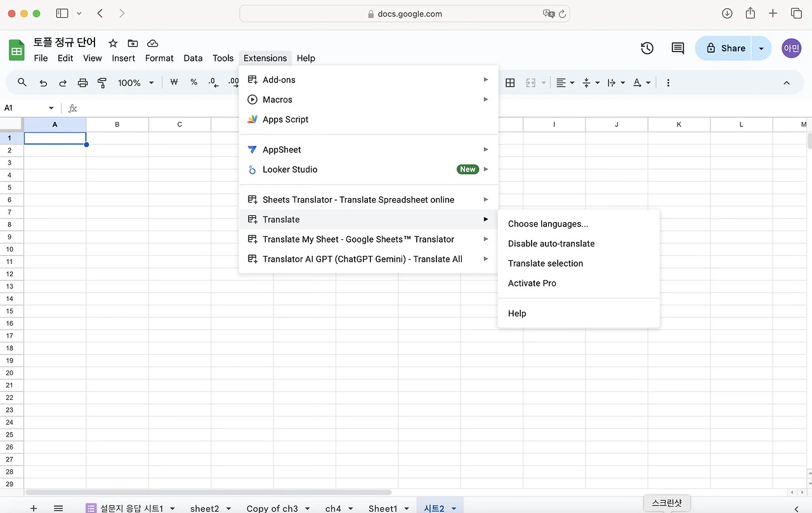
Task: Decrease decimal places
Action: click(x=213, y=83)
